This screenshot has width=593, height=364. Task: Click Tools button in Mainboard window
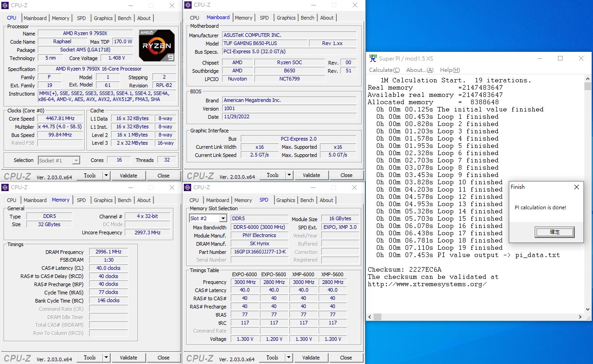coord(273,175)
